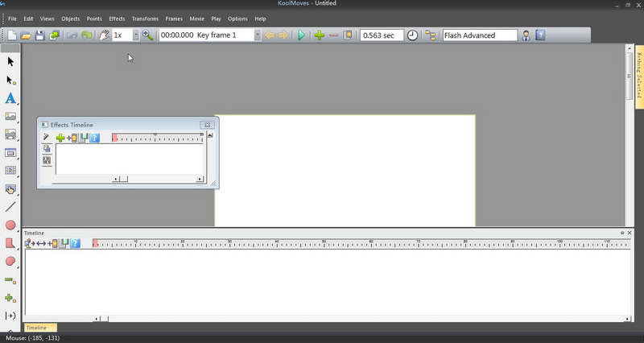Click the clock icon beside duration
644x343 pixels.
(x=412, y=35)
